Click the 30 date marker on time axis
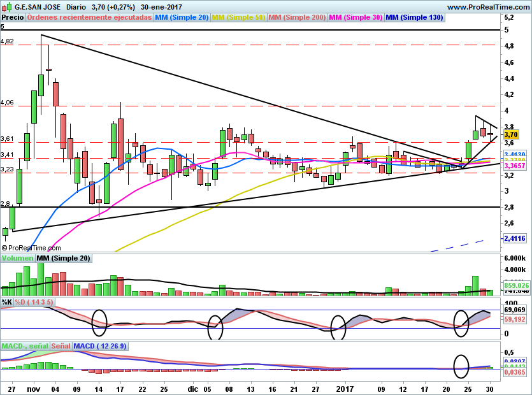This screenshot has width=532, height=395. click(489, 389)
